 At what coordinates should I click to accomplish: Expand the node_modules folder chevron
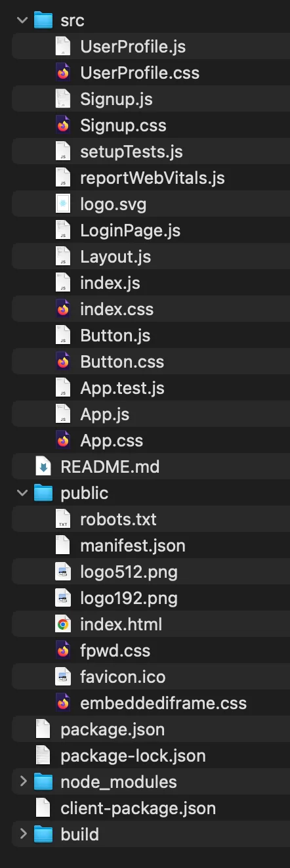22,782
